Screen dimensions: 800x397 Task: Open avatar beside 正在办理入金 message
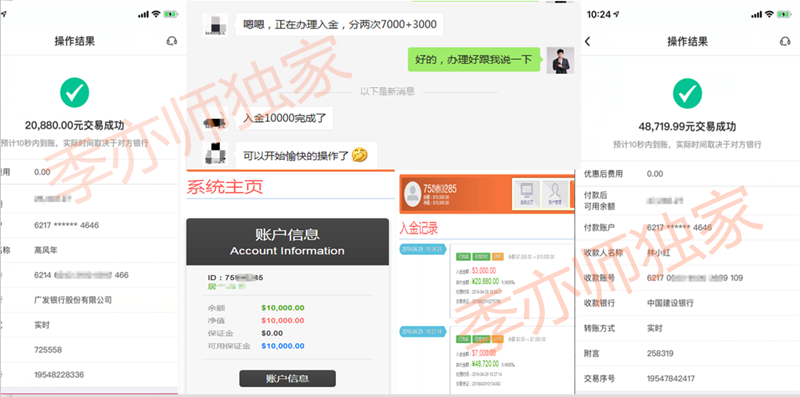pos(215,24)
